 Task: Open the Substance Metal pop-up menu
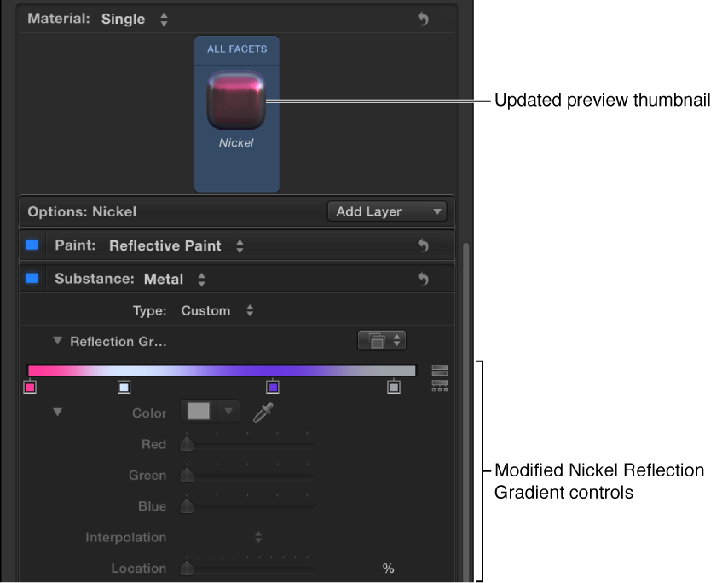click(x=176, y=278)
